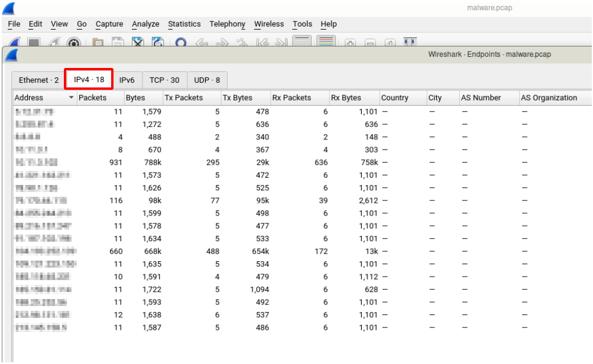The width and height of the screenshot is (593, 364).
Task: Open the Edit menu
Action: (x=35, y=24)
